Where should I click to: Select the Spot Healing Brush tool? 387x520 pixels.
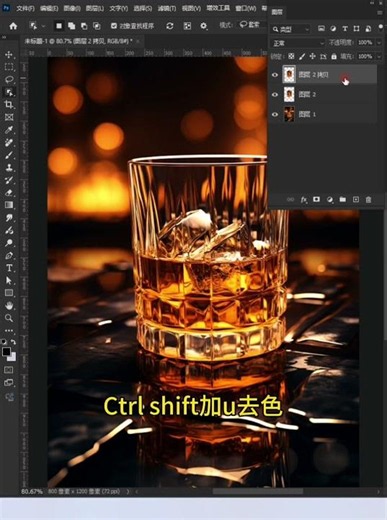click(9, 142)
